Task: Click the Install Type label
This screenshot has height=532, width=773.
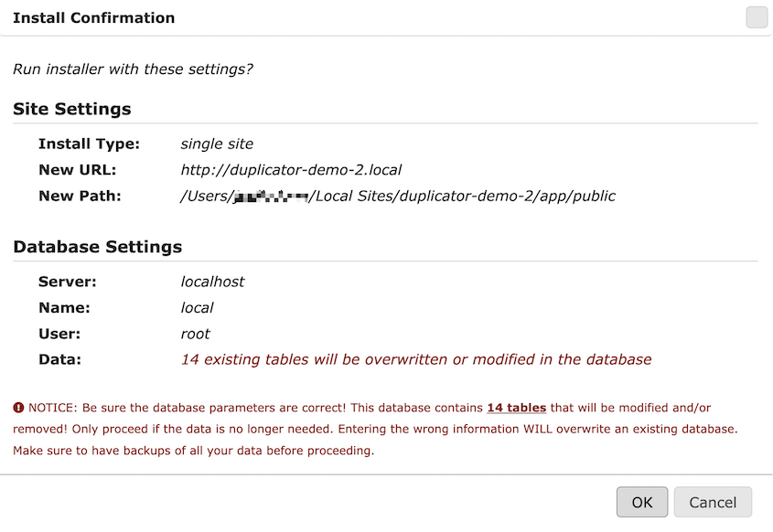Action: pyautogui.click(x=90, y=144)
